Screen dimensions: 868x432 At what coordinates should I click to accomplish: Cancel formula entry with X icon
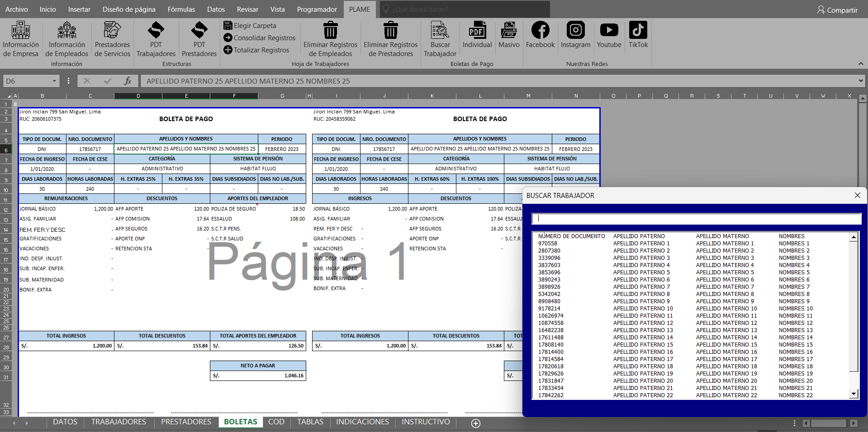(x=87, y=81)
